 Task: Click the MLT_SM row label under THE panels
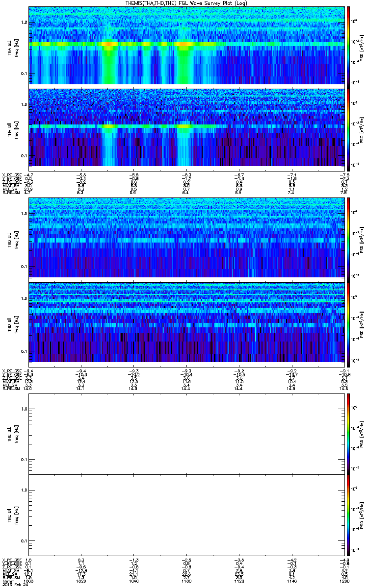[9, 574]
